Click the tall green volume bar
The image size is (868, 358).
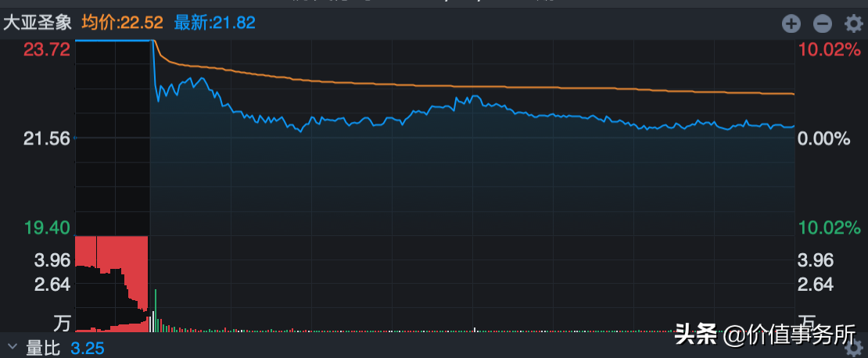[156, 310]
